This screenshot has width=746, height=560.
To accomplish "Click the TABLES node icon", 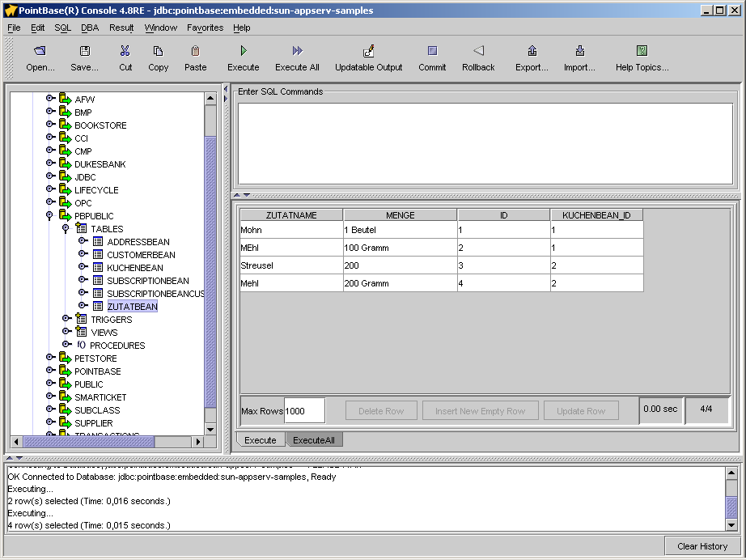I will tap(82, 228).
